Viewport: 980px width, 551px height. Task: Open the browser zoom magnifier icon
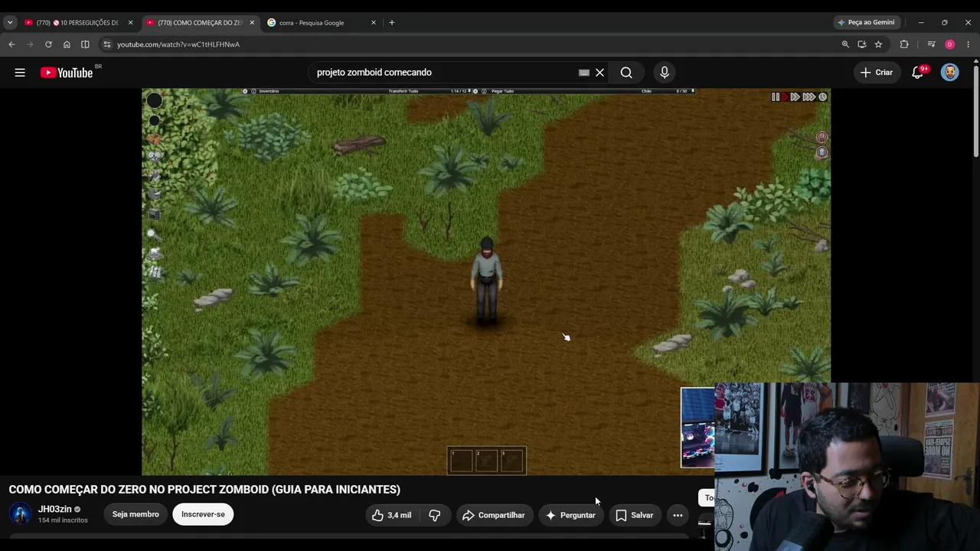[x=845, y=44]
